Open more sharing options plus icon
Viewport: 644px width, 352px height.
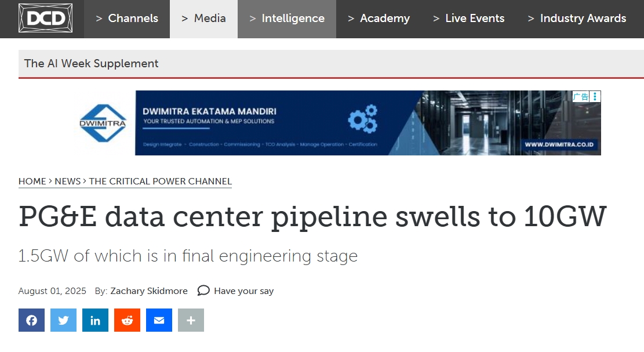(191, 320)
